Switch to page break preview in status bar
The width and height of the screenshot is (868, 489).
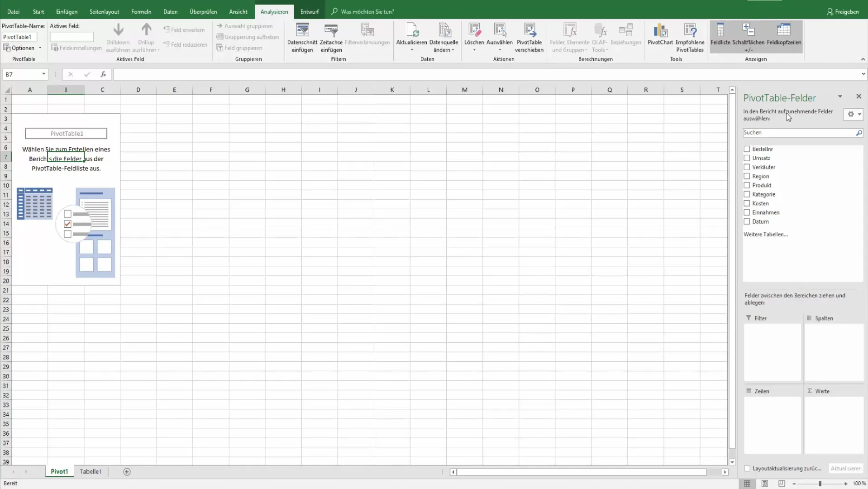782,484
